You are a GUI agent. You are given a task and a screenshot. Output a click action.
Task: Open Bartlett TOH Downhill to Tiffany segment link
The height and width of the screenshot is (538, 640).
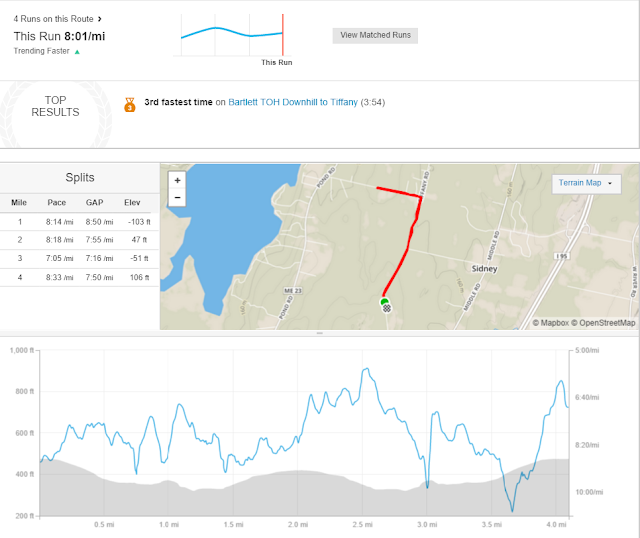293,102
